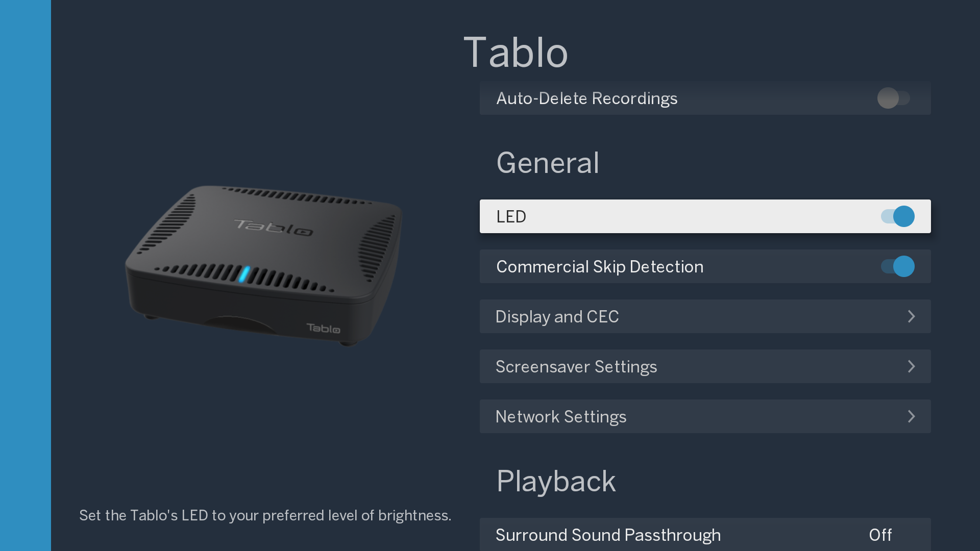Expand Screensaver Settings via its chevron
This screenshot has width=980, height=551.
[x=912, y=366]
